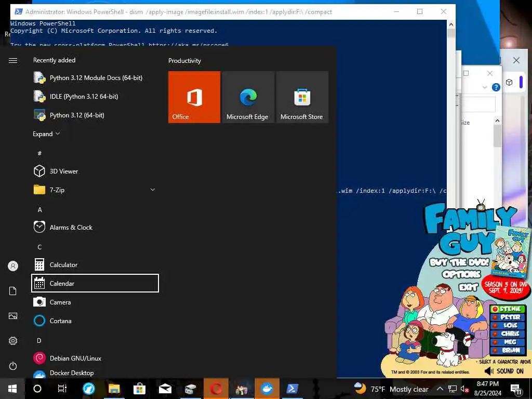
Task: Open Microsoft Store from taskbar
Action: tap(139, 389)
